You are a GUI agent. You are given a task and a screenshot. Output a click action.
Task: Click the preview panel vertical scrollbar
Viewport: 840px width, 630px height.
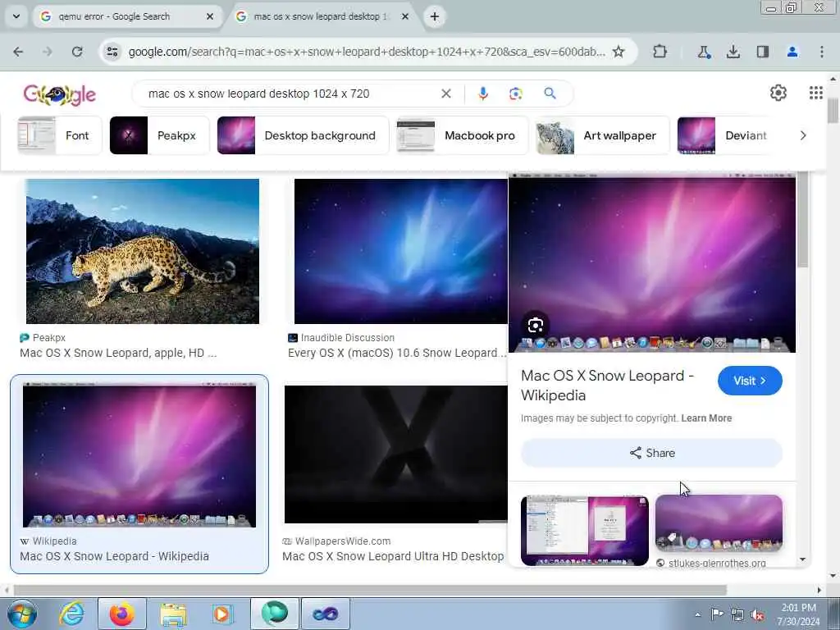tap(802, 220)
